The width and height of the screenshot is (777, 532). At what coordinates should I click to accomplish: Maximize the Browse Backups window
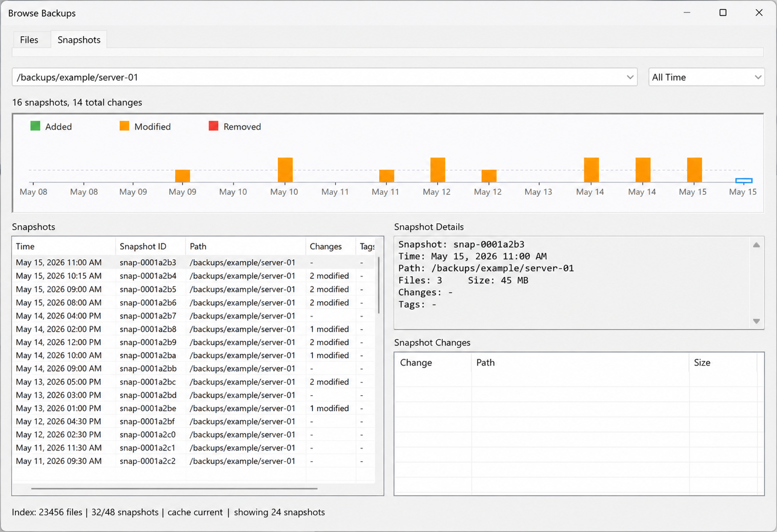(723, 13)
